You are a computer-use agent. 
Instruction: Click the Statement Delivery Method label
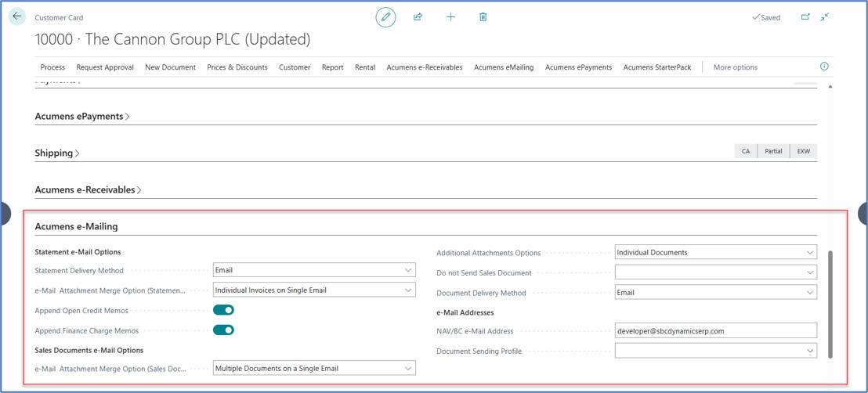79,271
